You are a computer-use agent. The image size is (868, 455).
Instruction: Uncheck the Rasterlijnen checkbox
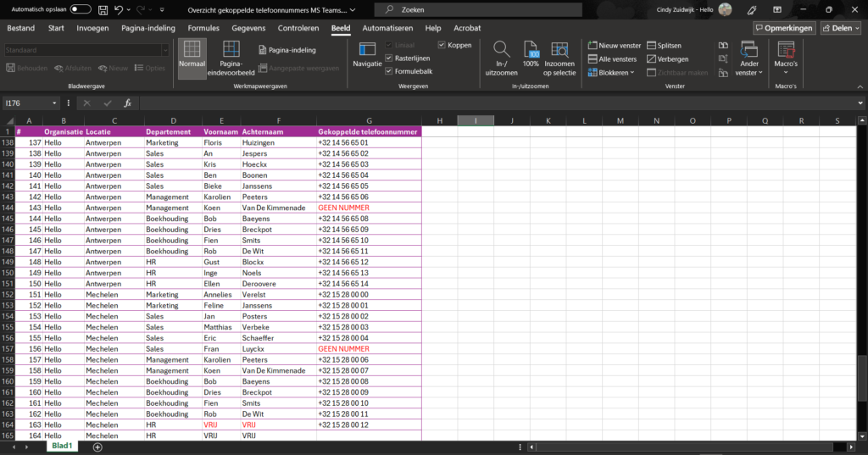tap(388, 58)
